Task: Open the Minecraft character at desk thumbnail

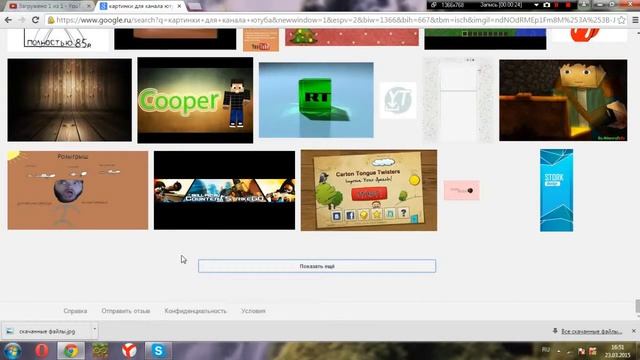Action: pos(563,100)
